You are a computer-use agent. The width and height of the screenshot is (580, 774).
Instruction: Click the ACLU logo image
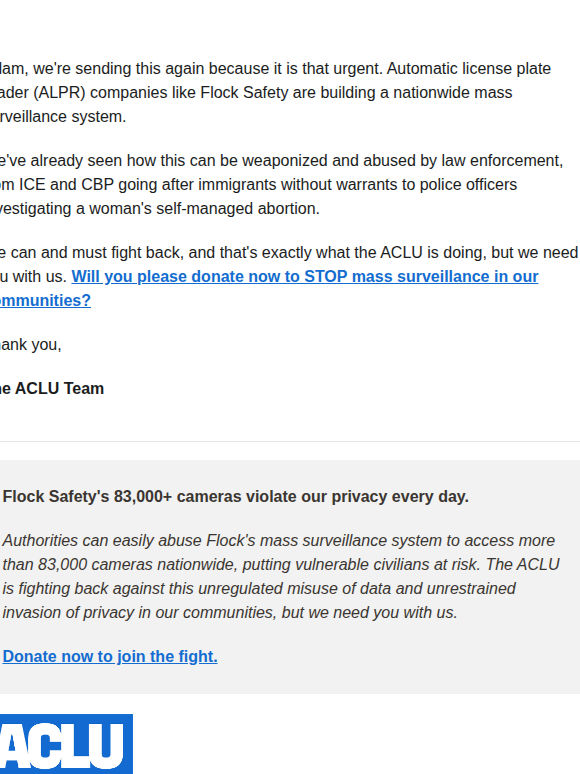(66, 744)
